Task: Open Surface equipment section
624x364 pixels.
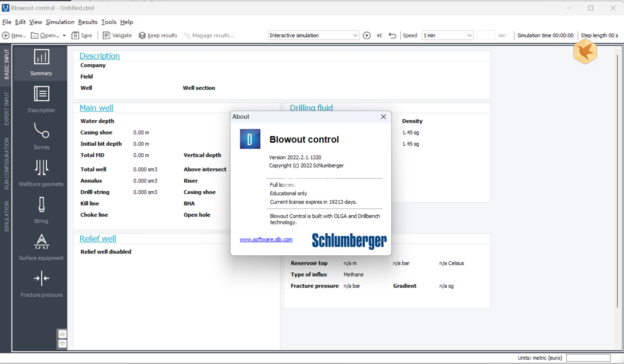Action: pos(41,247)
